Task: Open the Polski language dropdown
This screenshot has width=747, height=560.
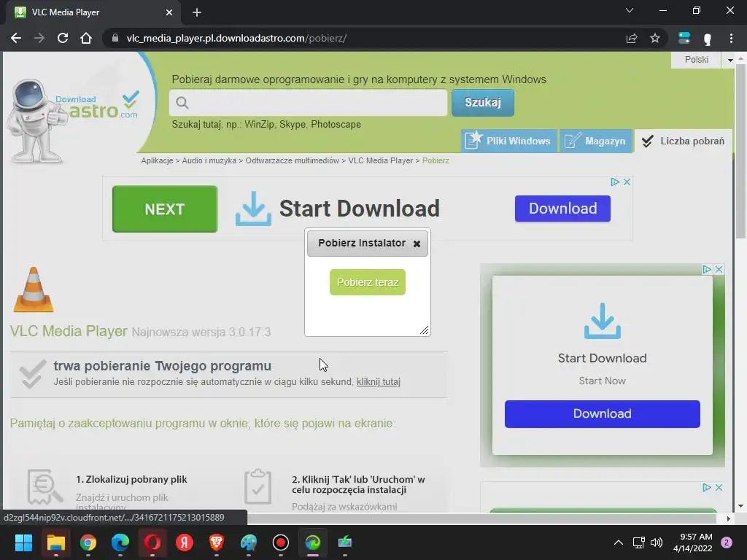Action: 703,60
